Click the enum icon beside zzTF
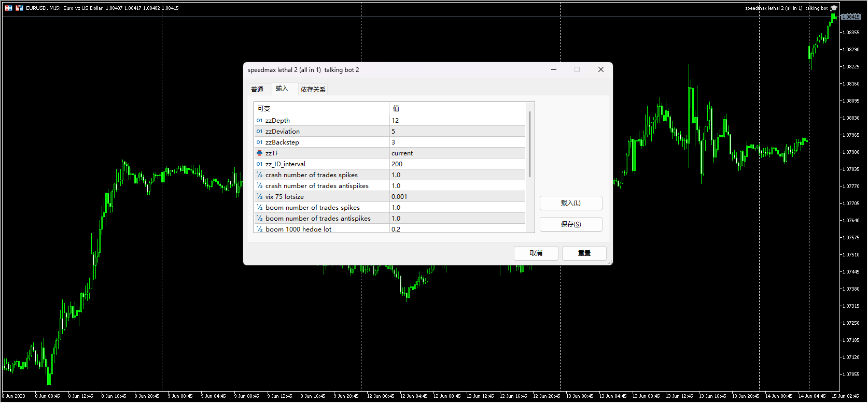868x403 pixels. 259,153
